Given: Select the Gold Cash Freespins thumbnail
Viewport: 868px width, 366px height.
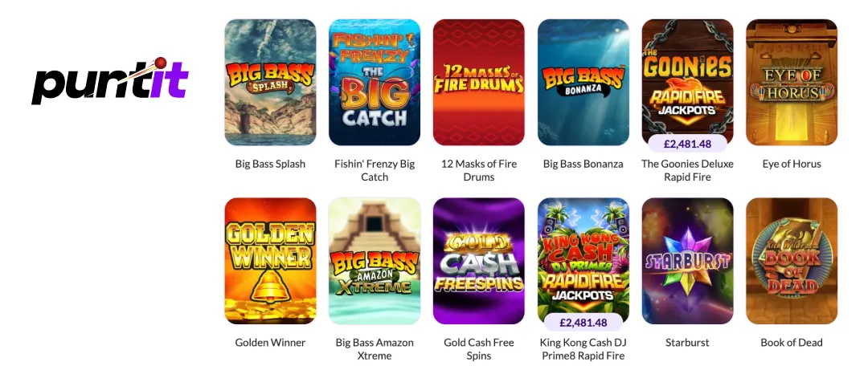Looking at the screenshot, I should 478,261.
